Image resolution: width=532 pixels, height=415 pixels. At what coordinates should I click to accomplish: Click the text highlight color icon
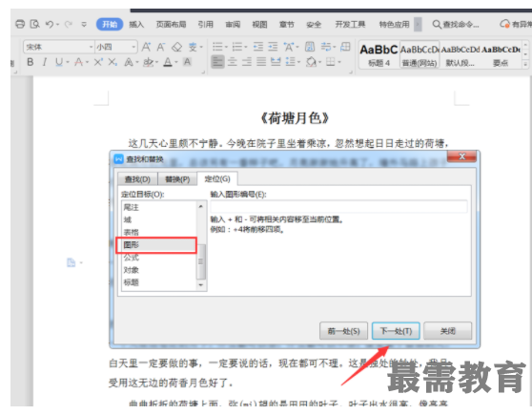[149, 62]
